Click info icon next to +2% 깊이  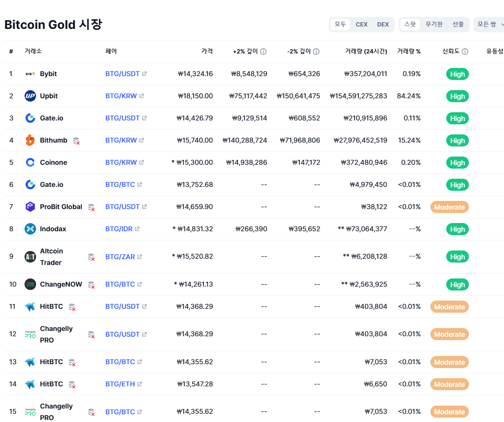263,52
